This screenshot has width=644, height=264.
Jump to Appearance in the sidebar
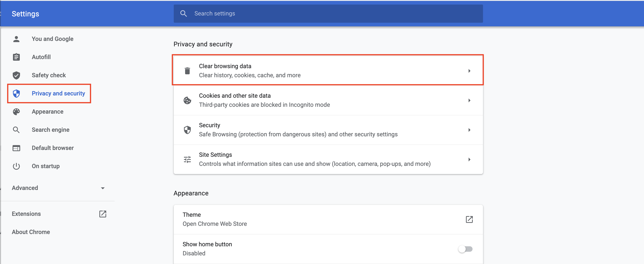tap(48, 112)
